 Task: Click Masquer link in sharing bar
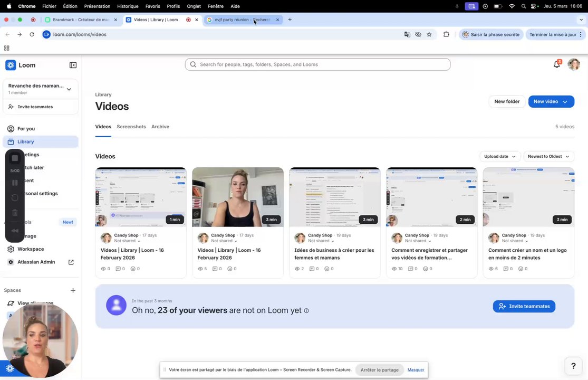[x=416, y=370]
